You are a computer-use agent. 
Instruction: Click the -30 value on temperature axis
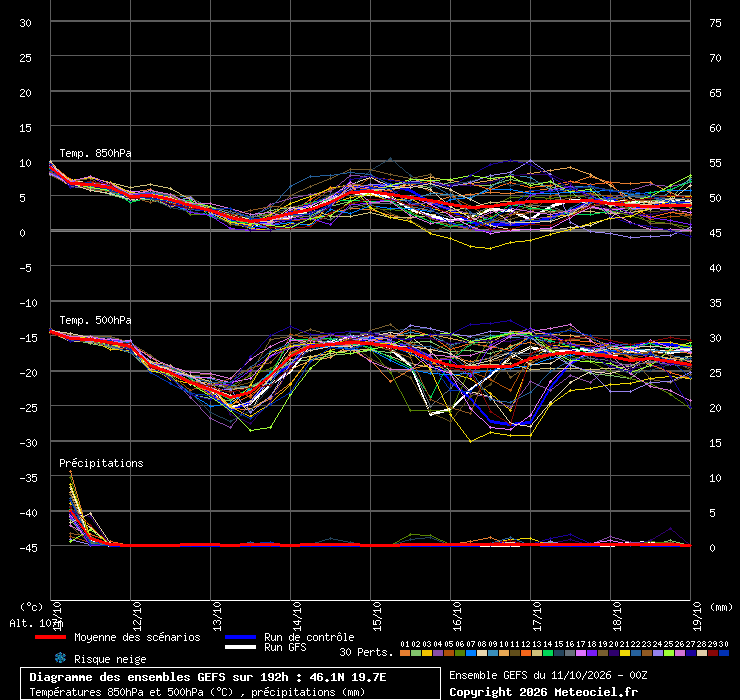tap(28, 443)
